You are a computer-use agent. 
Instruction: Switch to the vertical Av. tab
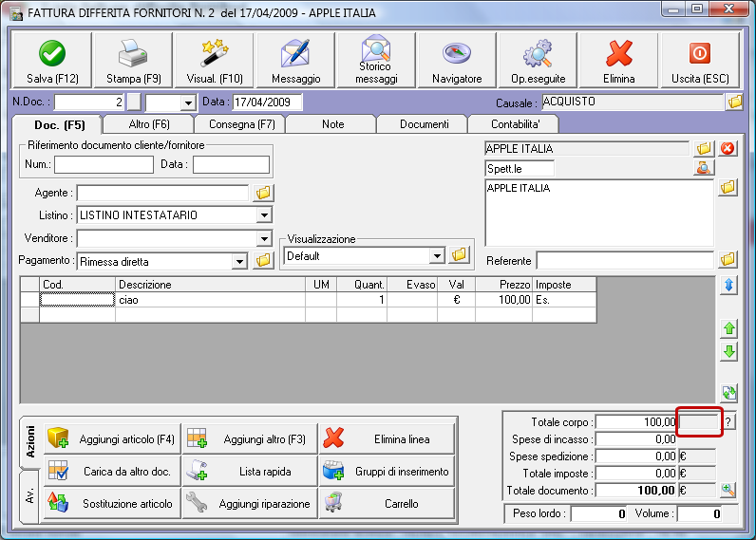[29, 495]
